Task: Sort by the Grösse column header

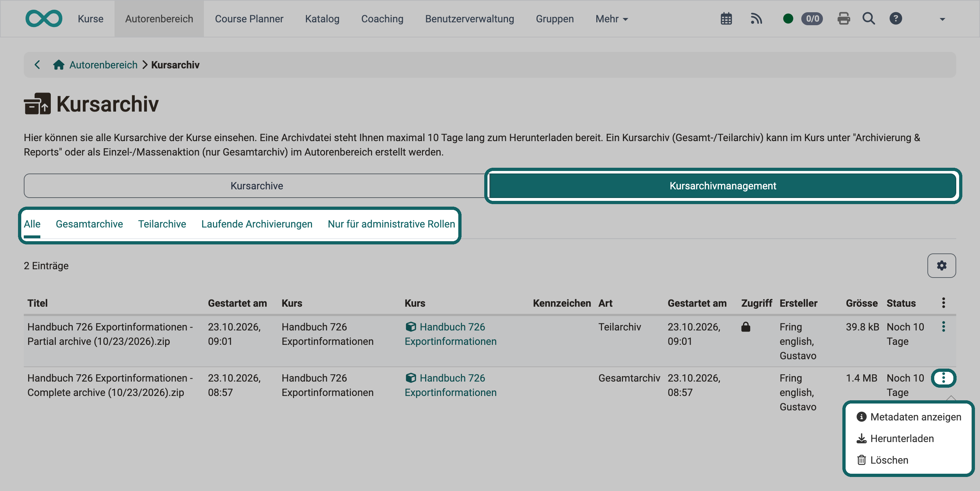Action: [x=861, y=303]
